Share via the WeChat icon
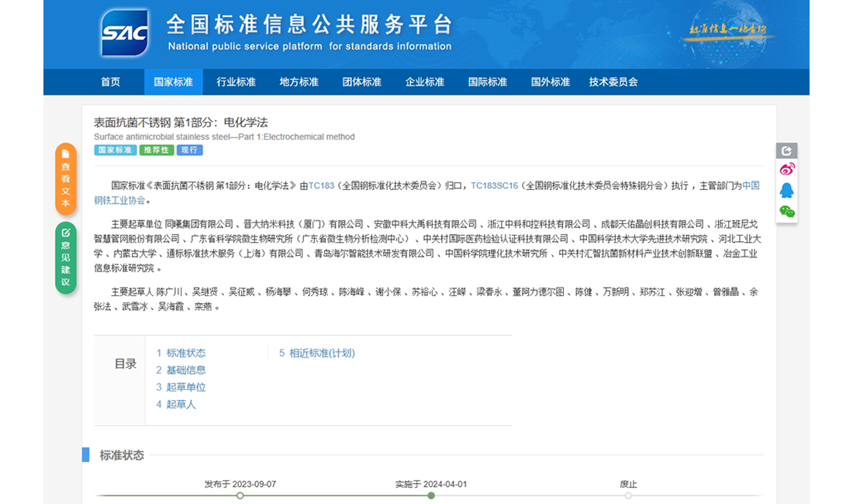Screen dimensions: 853x504 click(786, 212)
